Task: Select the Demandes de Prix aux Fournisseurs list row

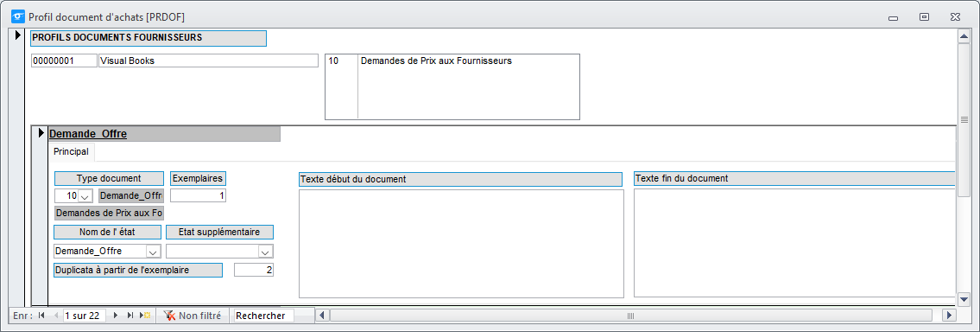Action: (452, 61)
